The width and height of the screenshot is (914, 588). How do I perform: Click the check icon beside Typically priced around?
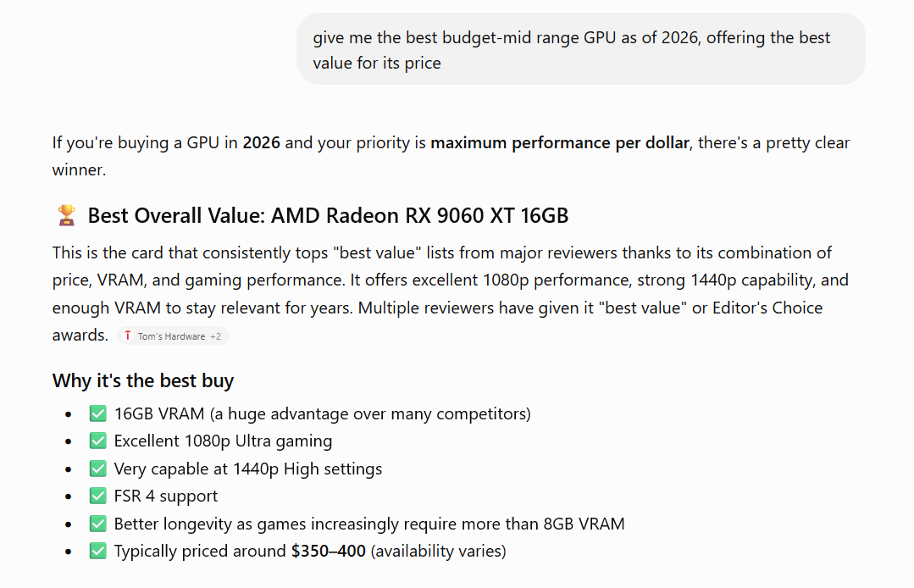98,551
